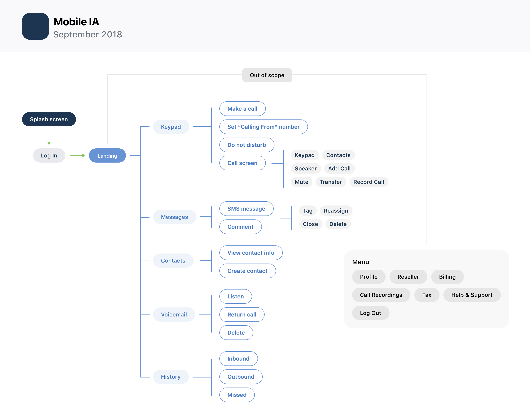Screen dimensions: 530x420
Task: Select the Call screen pill
Action: [x=242, y=163]
